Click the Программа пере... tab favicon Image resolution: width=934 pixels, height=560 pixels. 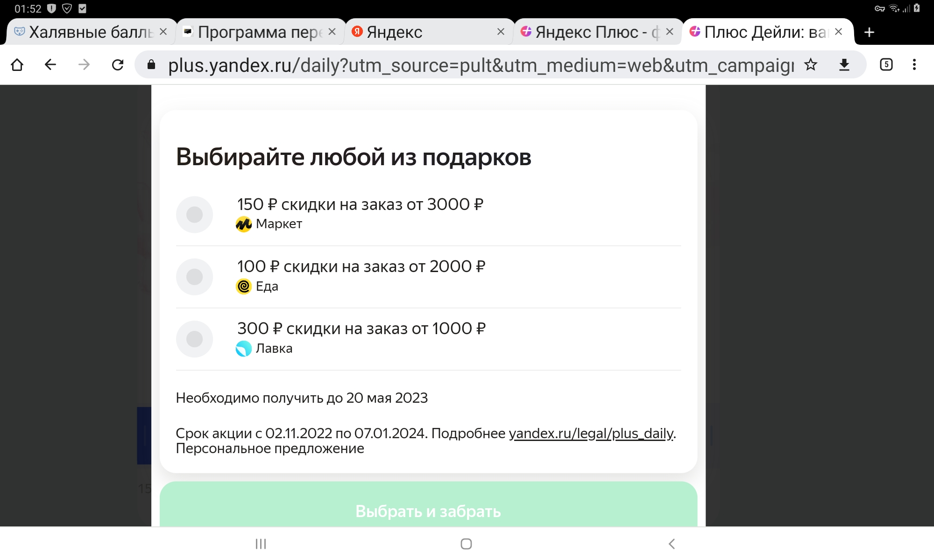tap(188, 31)
